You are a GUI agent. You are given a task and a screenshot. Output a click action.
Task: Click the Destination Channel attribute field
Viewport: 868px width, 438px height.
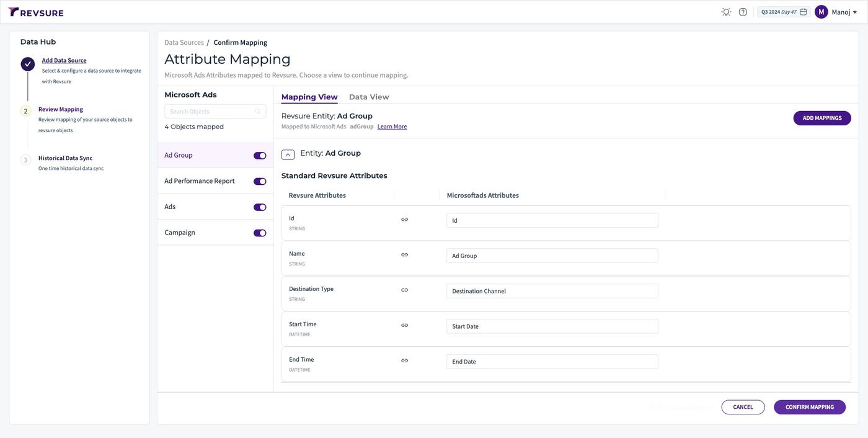(x=552, y=291)
